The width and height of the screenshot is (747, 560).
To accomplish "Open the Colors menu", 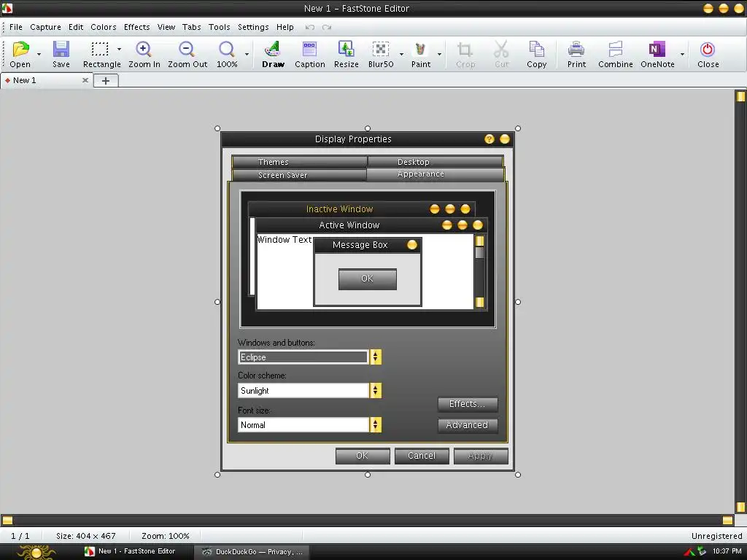I will click(104, 27).
